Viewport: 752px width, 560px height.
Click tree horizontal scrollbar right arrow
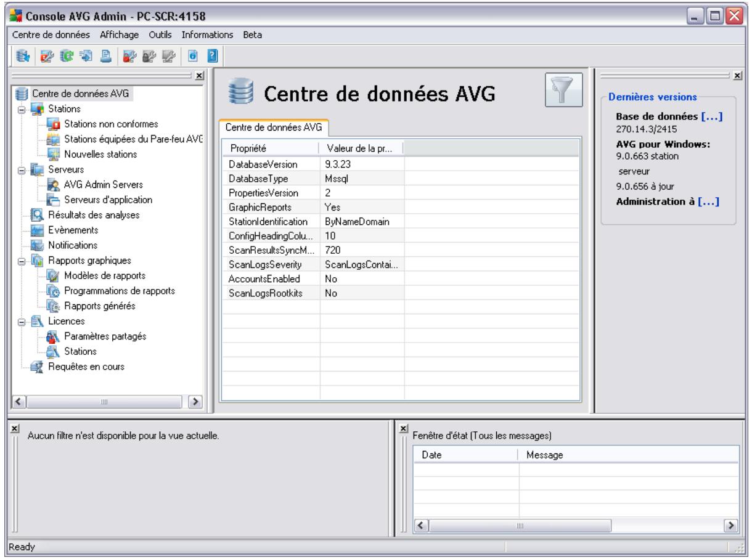(x=197, y=402)
